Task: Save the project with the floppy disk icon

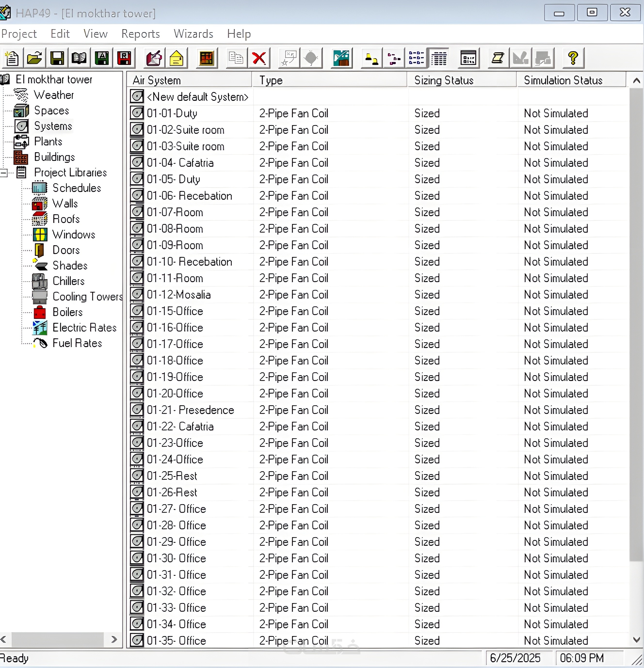Action: tap(57, 58)
